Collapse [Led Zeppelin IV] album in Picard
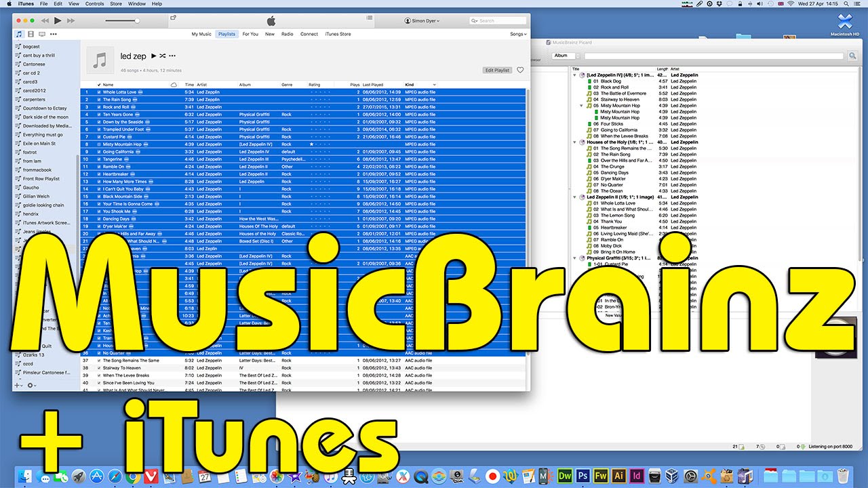 [x=575, y=75]
